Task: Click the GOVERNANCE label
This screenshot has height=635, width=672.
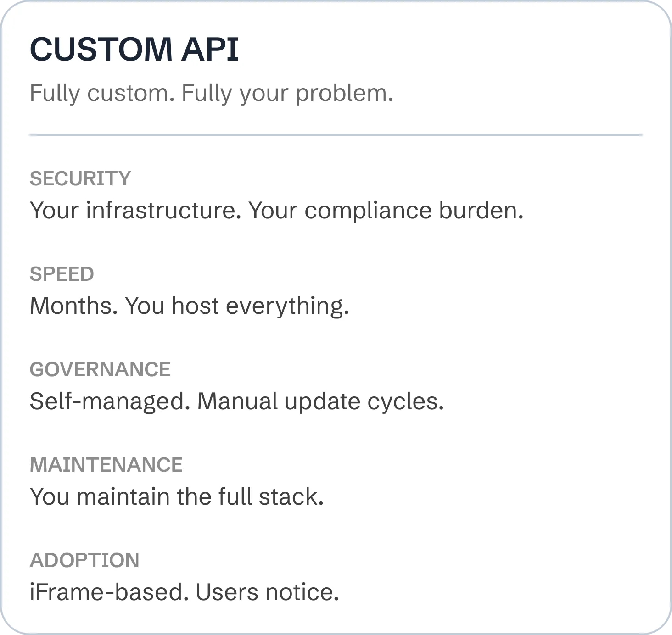Action: tap(100, 369)
